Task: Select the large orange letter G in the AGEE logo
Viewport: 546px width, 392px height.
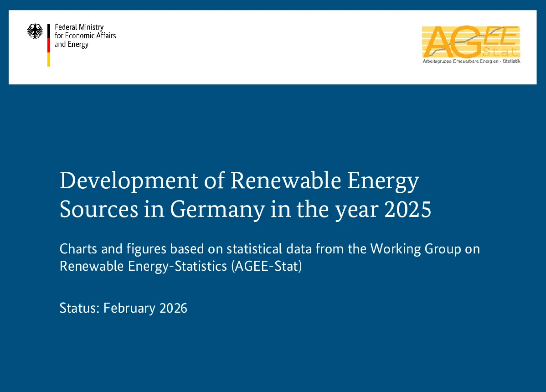Action: tap(470, 42)
